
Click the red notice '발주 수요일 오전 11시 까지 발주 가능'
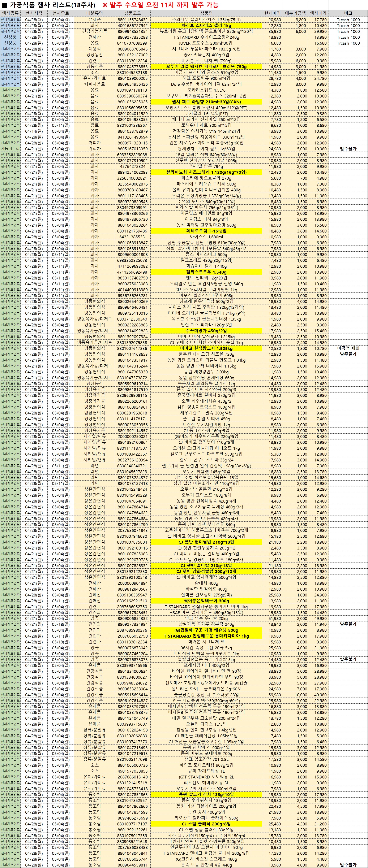pyautogui.click(x=163, y=5)
